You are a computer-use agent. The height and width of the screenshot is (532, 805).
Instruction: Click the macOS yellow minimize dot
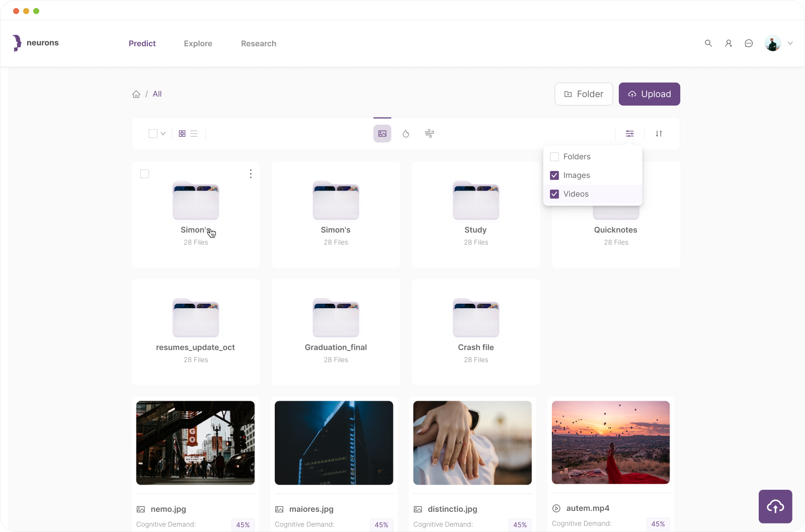[x=26, y=11]
